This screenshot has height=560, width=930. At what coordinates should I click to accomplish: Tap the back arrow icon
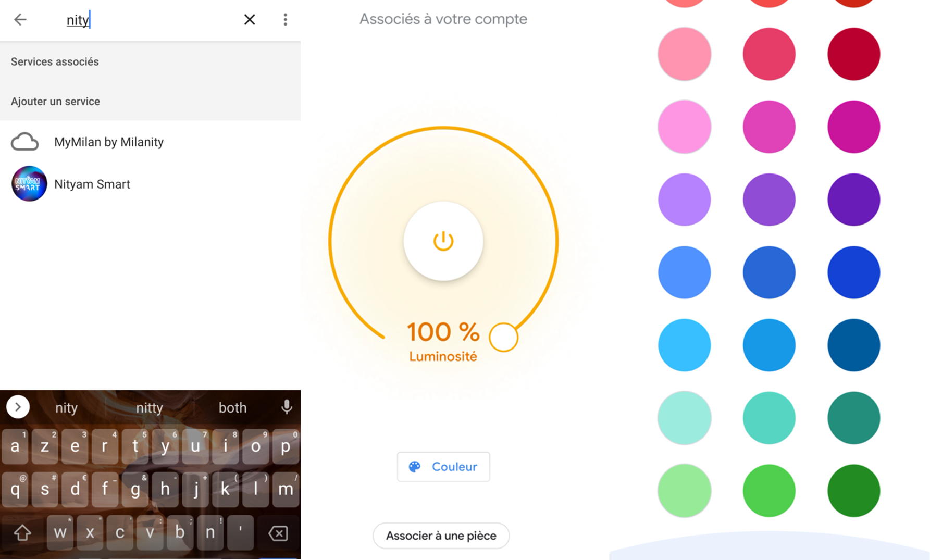pyautogui.click(x=20, y=20)
